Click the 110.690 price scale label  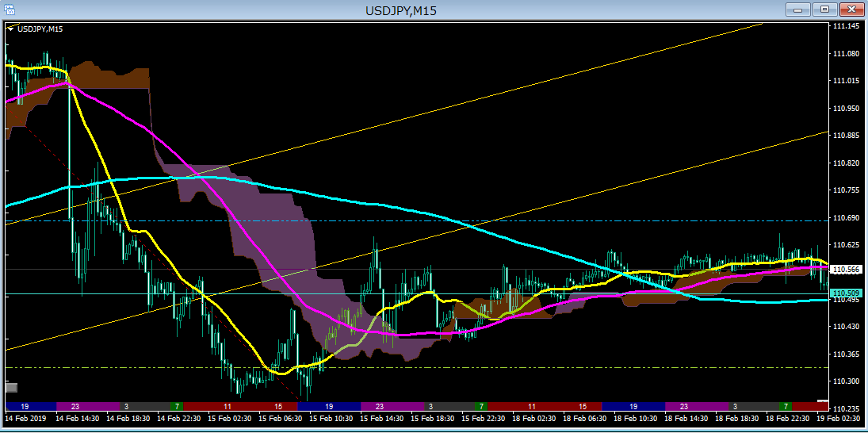coord(846,217)
